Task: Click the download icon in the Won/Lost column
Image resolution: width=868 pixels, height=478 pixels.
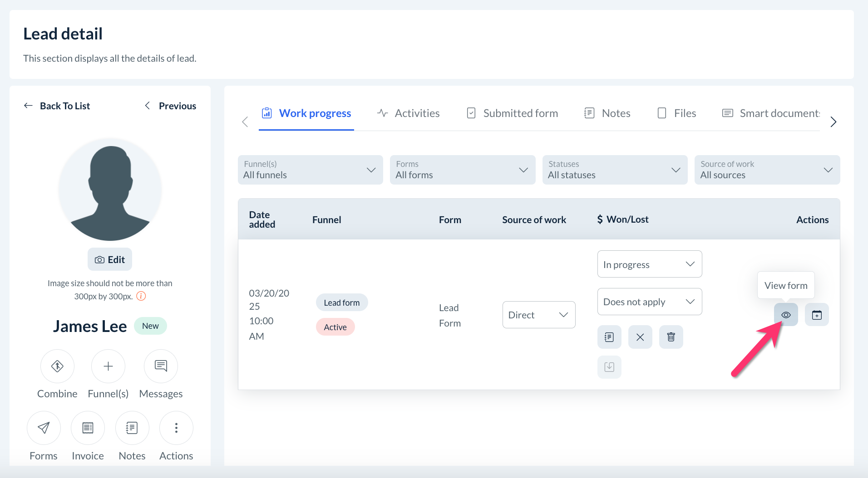Action: (x=609, y=367)
